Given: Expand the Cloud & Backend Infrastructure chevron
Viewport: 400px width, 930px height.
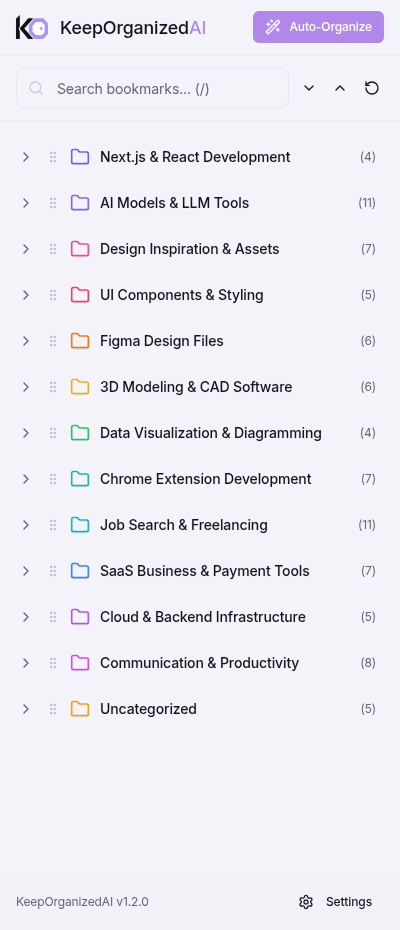Looking at the screenshot, I should click(x=26, y=617).
